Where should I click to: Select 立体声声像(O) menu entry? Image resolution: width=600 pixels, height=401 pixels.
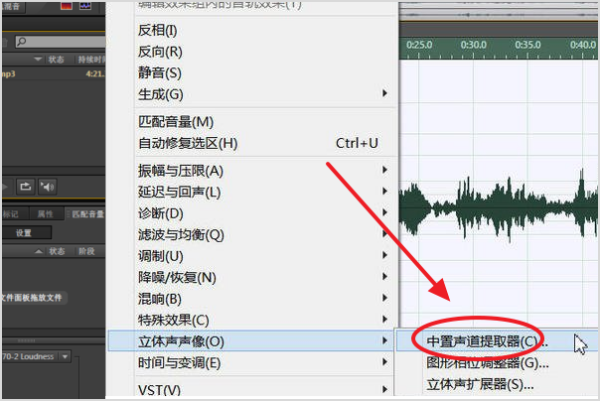pyautogui.click(x=251, y=341)
